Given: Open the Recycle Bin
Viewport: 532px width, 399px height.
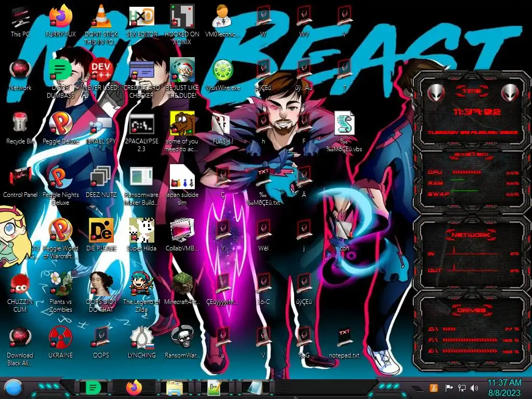Looking at the screenshot, I should pos(20,128).
